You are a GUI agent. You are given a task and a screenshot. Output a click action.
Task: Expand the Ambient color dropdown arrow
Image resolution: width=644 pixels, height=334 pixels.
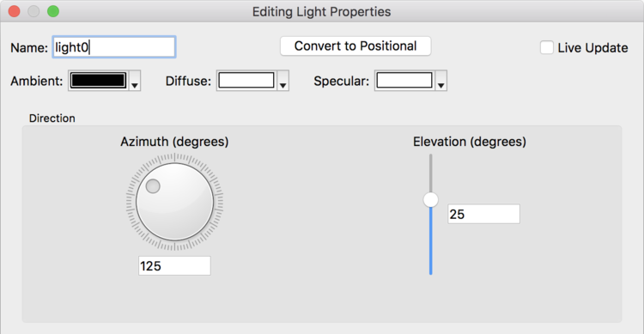(x=135, y=81)
